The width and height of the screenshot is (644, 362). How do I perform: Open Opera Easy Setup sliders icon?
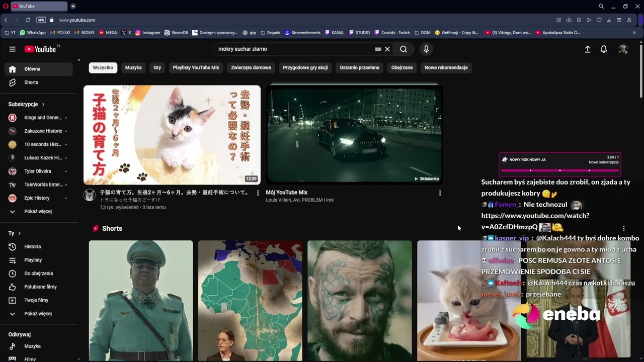coord(619,20)
